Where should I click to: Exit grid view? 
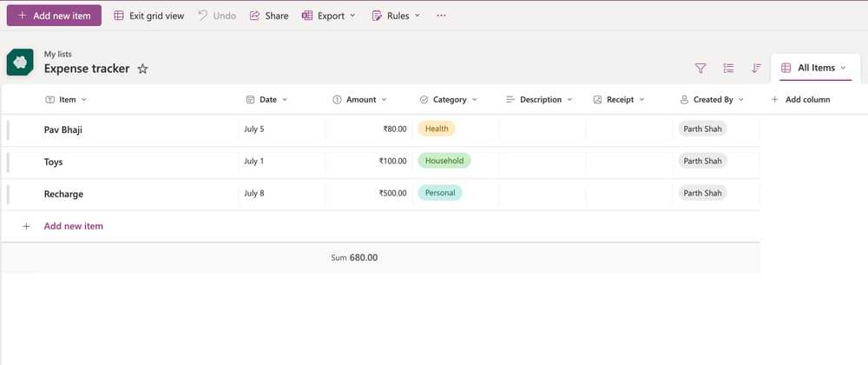149,16
